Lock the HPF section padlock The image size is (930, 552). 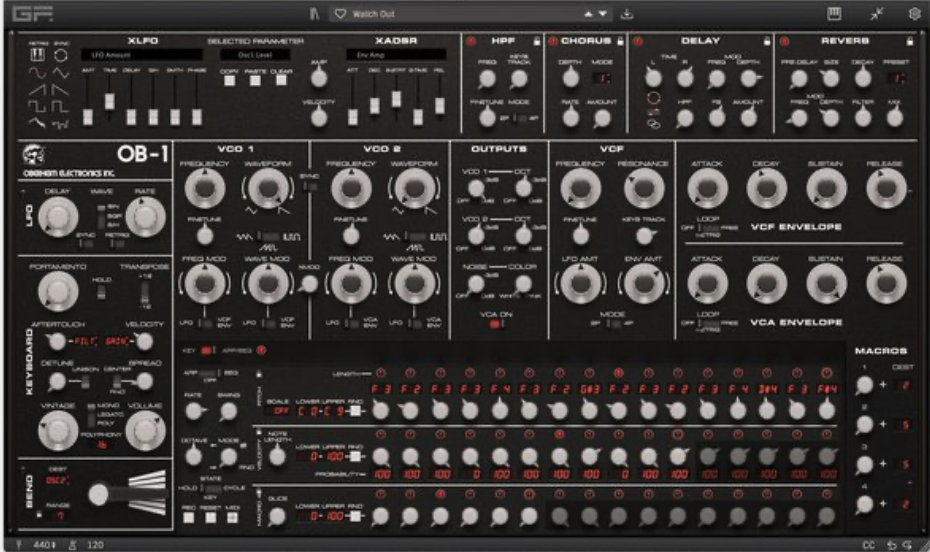click(x=537, y=41)
